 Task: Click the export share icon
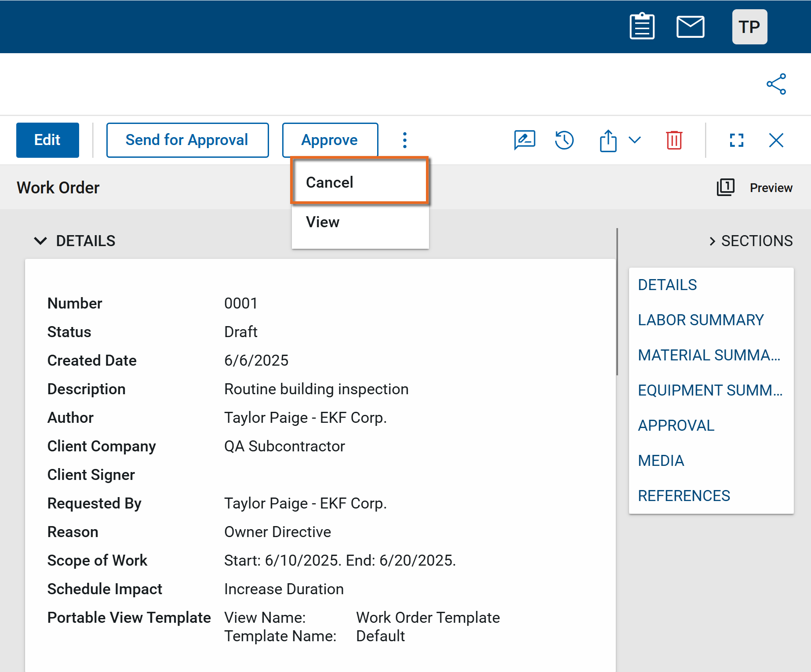point(608,141)
